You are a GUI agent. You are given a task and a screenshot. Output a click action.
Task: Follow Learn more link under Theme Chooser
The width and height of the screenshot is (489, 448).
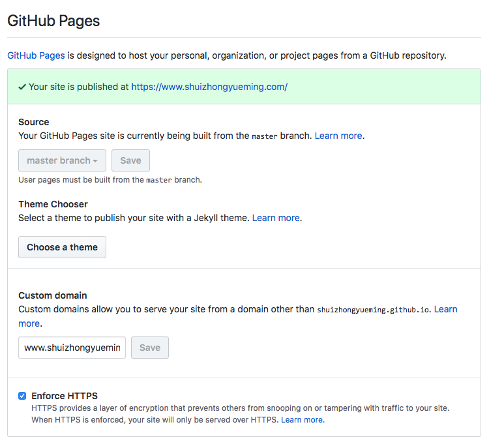coord(276,218)
